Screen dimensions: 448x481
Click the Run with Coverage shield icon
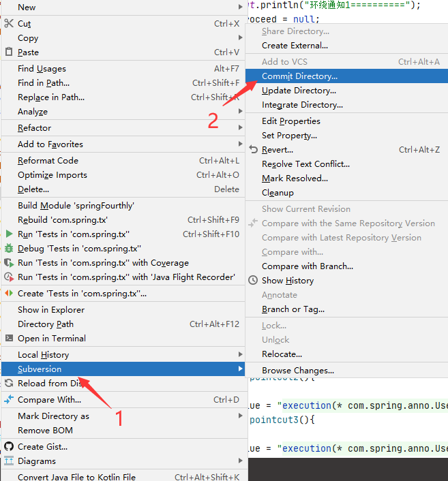point(10,263)
